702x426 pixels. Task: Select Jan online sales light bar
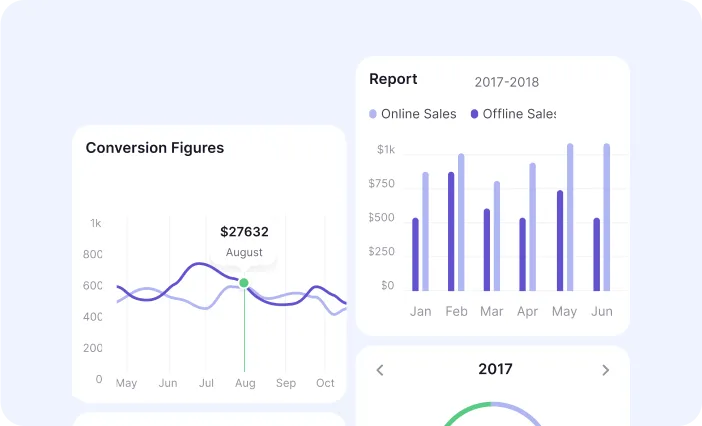click(x=425, y=232)
